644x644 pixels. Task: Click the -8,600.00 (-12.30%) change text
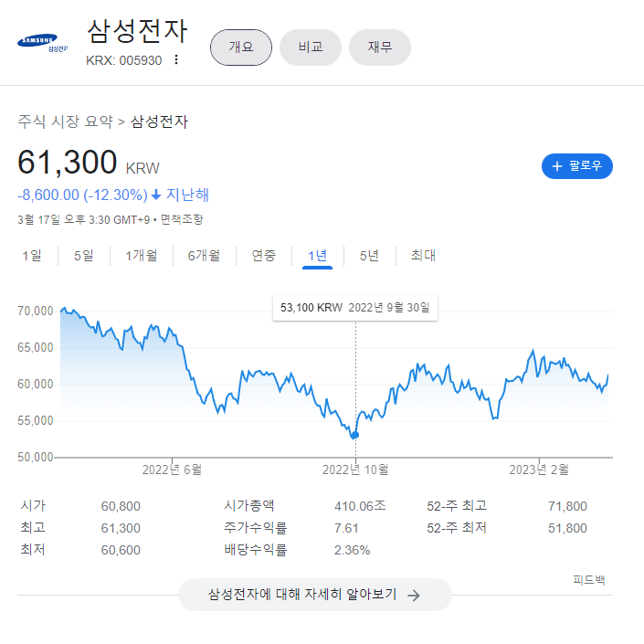[82, 195]
